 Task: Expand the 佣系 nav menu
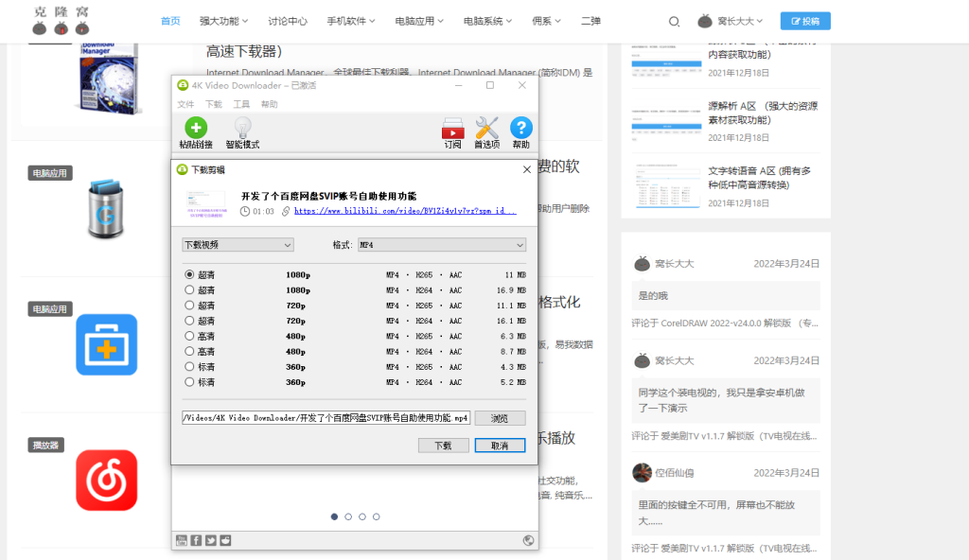tap(546, 21)
